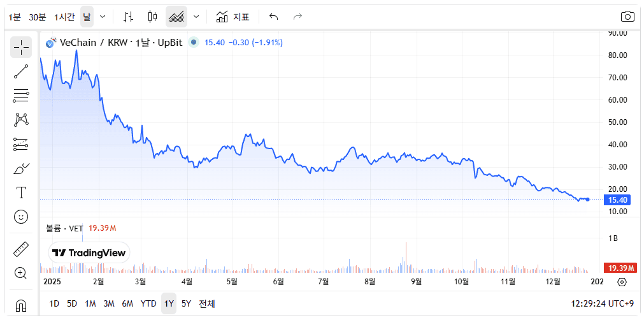Switch to candlestick chart style

(x=153, y=17)
